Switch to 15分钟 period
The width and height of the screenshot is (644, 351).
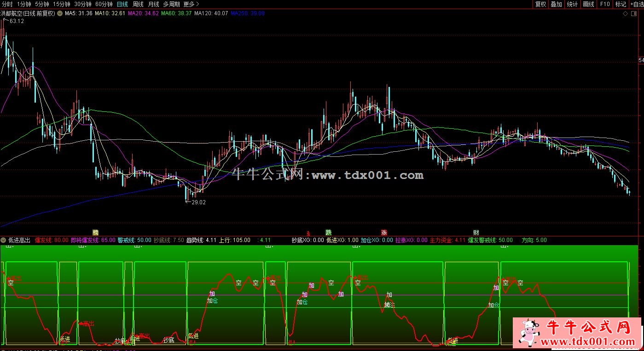click(62, 4)
